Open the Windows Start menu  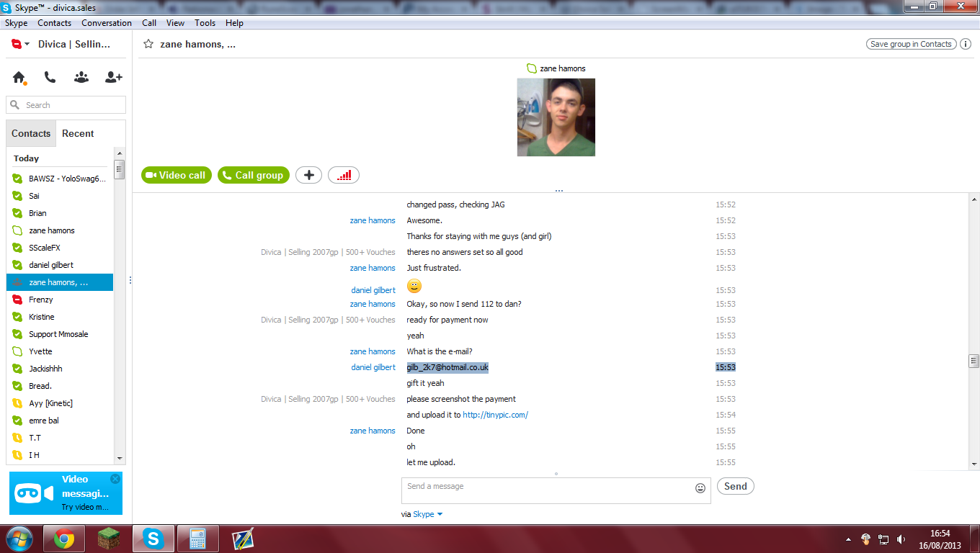point(19,539)
